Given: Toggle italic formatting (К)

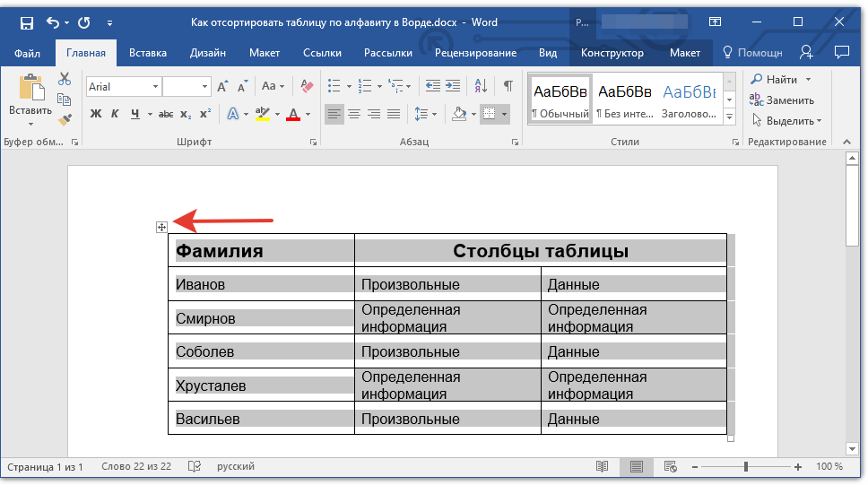Looking at the screenshot, I should pos(115,114).
